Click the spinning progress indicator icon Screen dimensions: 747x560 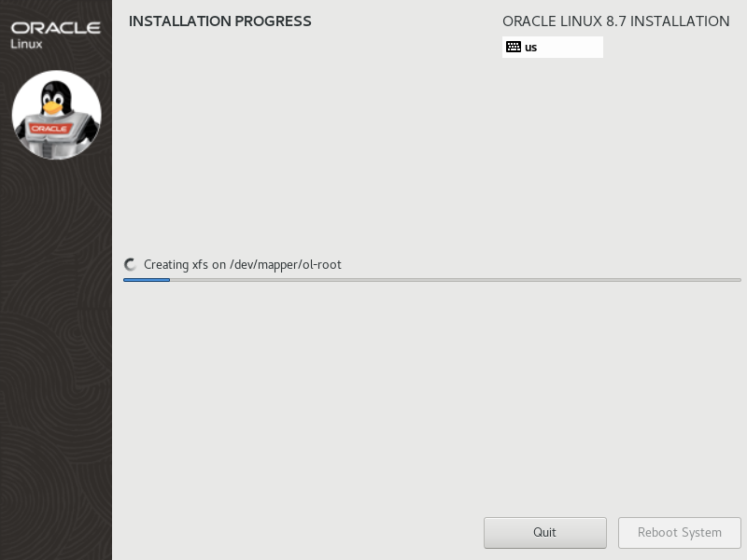[x=130, y=264]
